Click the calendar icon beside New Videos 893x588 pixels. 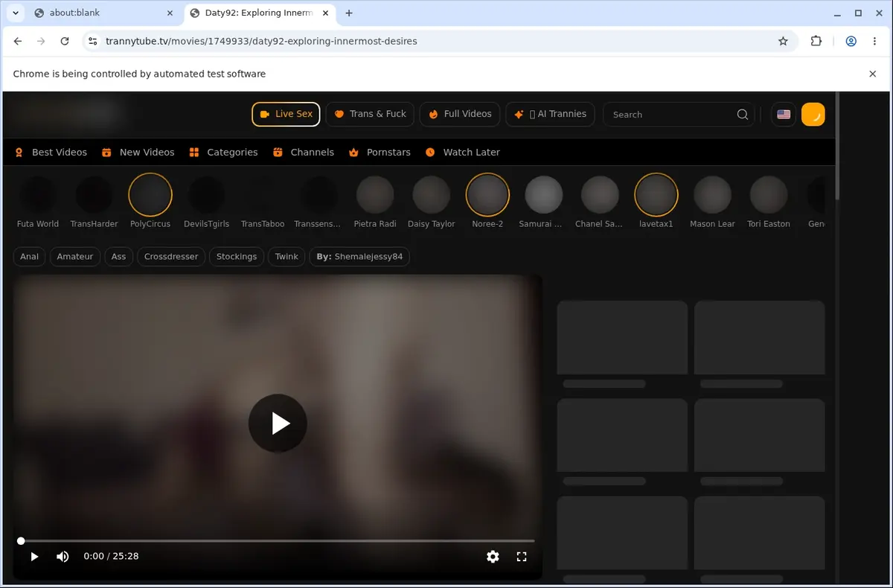[106, 152]
